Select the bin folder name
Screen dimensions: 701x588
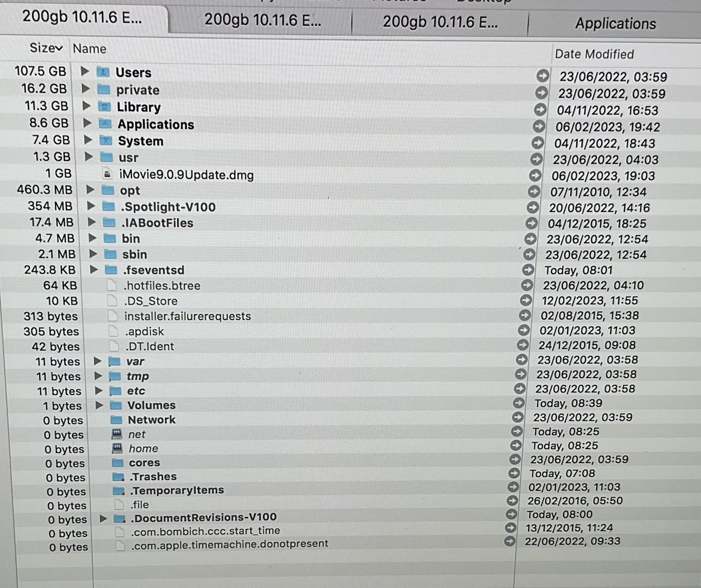[131, 238]
